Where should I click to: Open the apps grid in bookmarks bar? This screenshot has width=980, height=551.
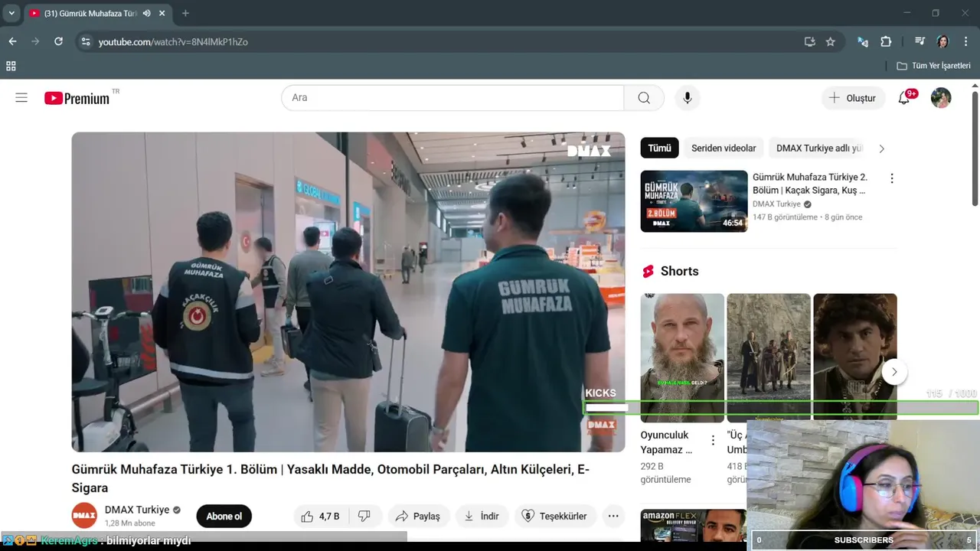(x=11, y=66)
